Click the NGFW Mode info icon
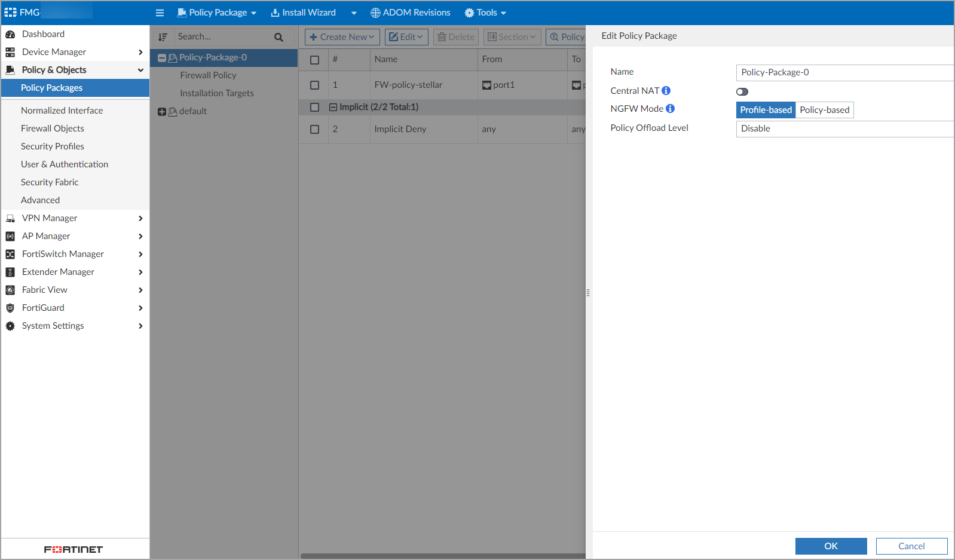Screen dimensions: 955x560 click(670, 109)
